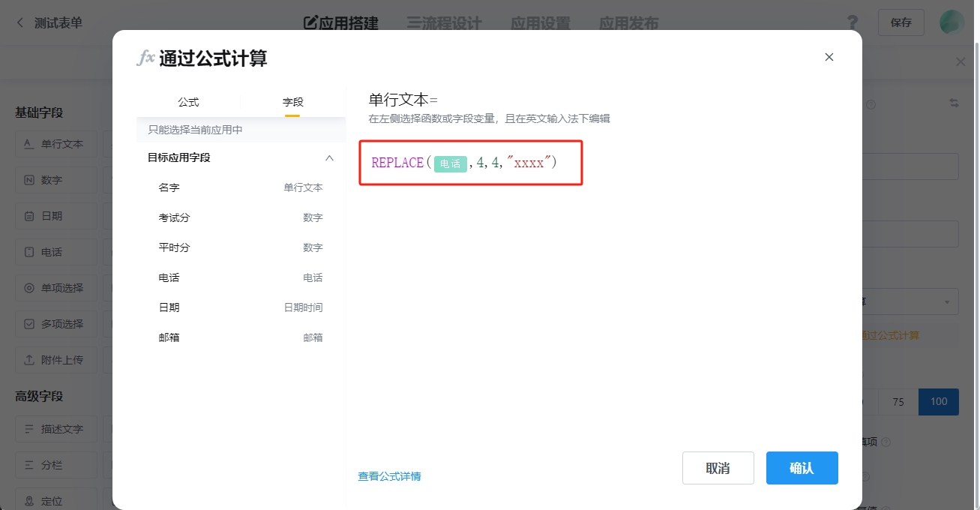Choose the 邮箱 field from list
Screen dimensions: 980x510
pyautogui.click(x=169, y=337)
